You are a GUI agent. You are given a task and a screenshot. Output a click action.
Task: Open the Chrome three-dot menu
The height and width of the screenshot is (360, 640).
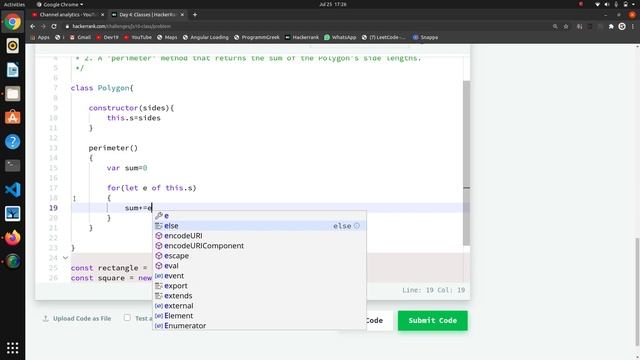click(x=633, y=26)
